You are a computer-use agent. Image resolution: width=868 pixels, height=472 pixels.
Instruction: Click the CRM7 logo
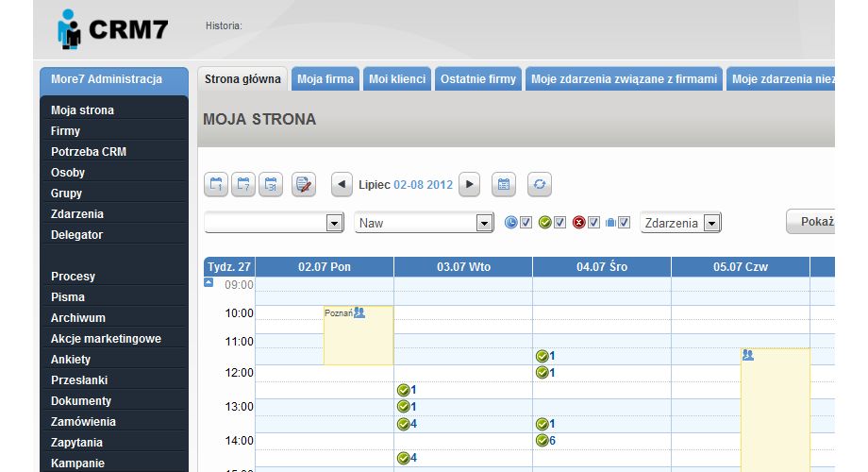click(x=112, y=29)
